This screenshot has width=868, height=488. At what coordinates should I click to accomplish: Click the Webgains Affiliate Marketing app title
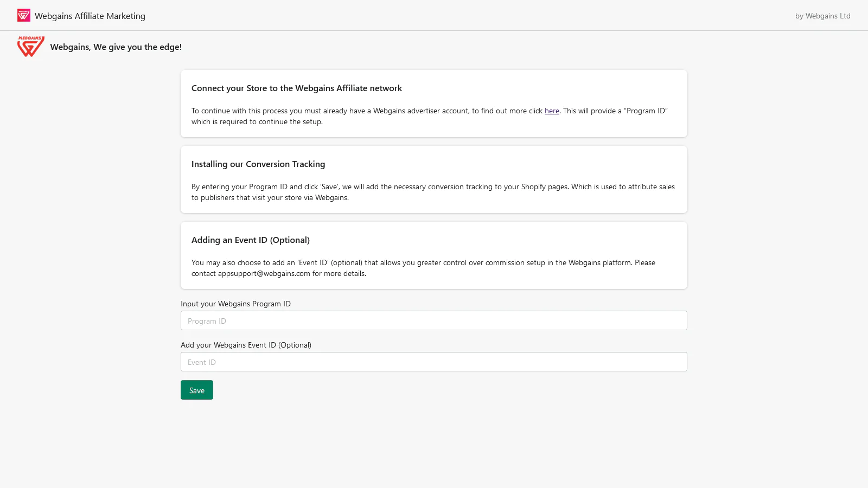coord(90,16)
